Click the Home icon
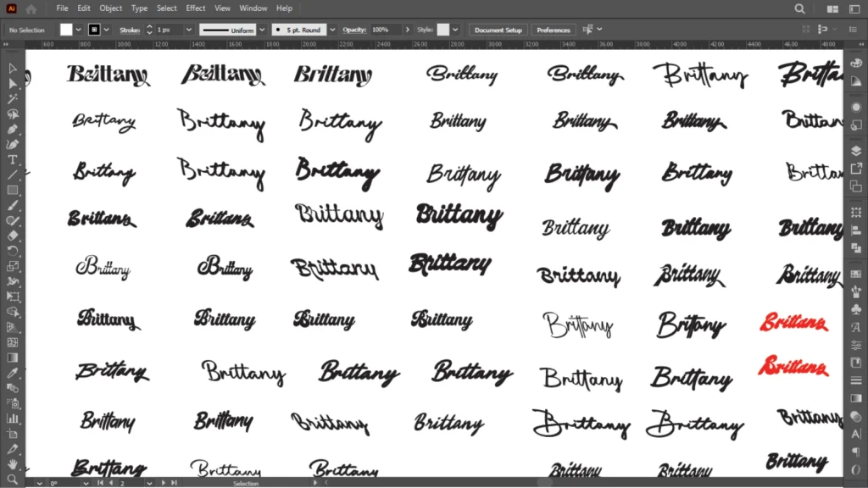 pos(31,8)
